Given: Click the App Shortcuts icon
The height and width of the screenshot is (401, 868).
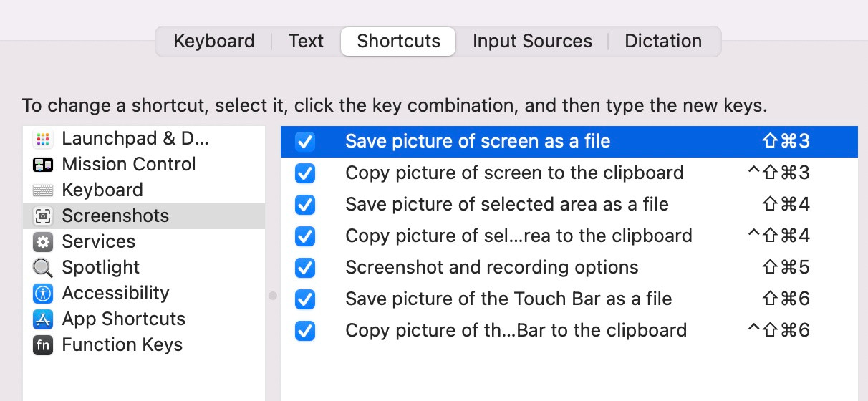Looking at the screenshot, I should click(x=43, y=319).
